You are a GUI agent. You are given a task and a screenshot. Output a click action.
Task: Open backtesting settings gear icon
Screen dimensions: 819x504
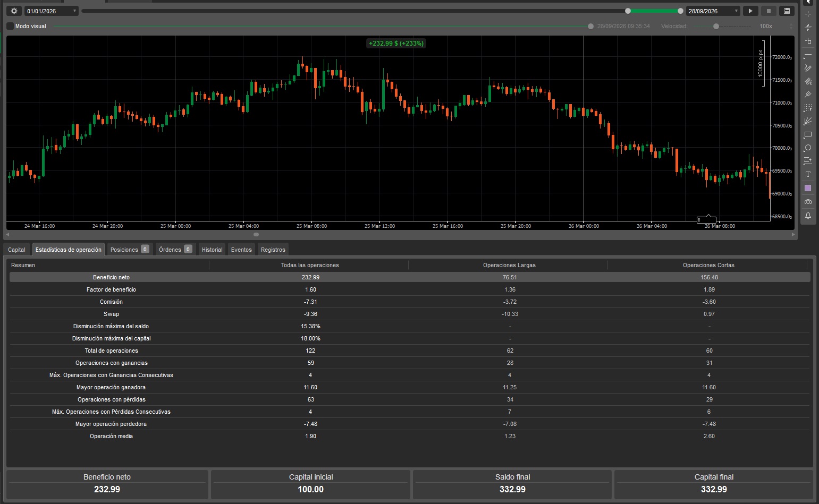click(14, 11)
